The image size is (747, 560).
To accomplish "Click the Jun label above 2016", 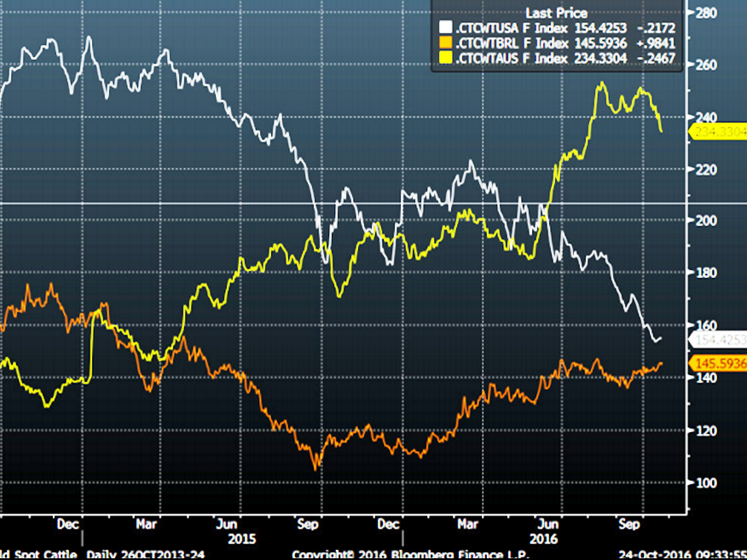I will pyautogui.click(x=547, y=524).
